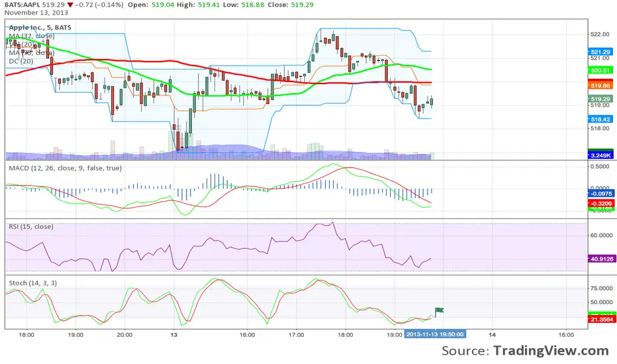Open the TradingView.com source link
Image resolution: width=617 pixels, height=364 pixels.
point(551,350)
